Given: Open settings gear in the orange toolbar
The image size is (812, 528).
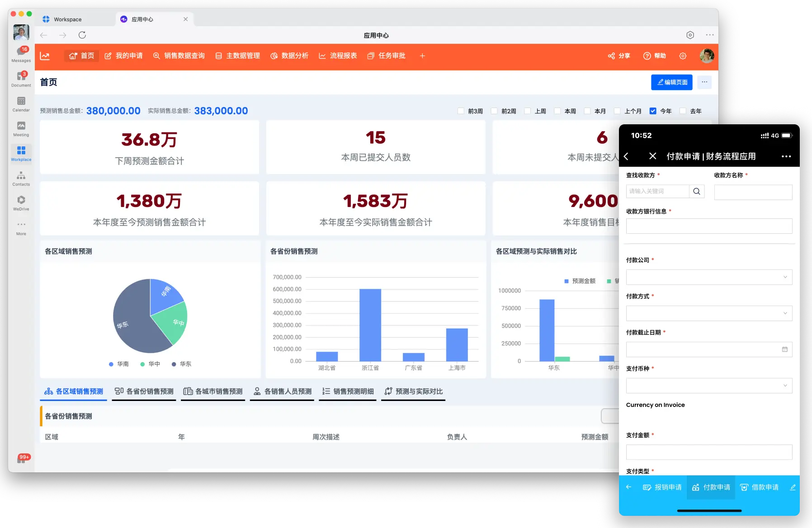Looking at the screenshot, I should coord(683,56).
